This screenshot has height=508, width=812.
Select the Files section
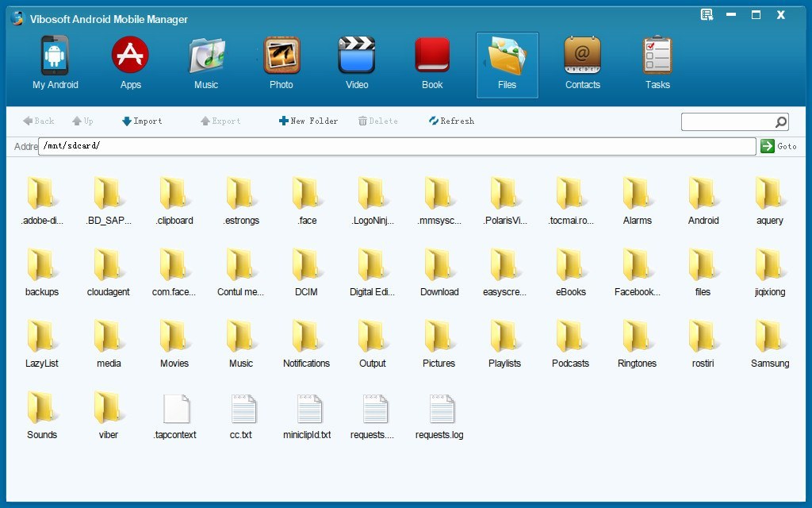pyautogui.click(x=507, y=65)
